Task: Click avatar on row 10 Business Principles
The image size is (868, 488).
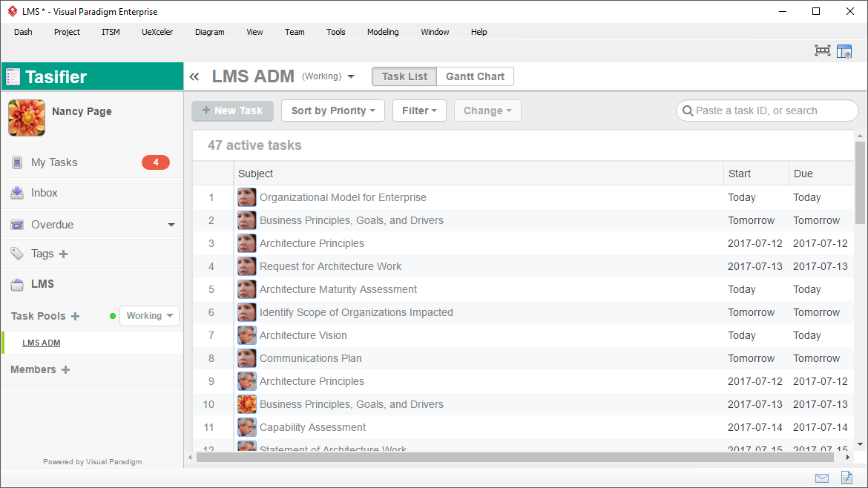Action: 247,404
